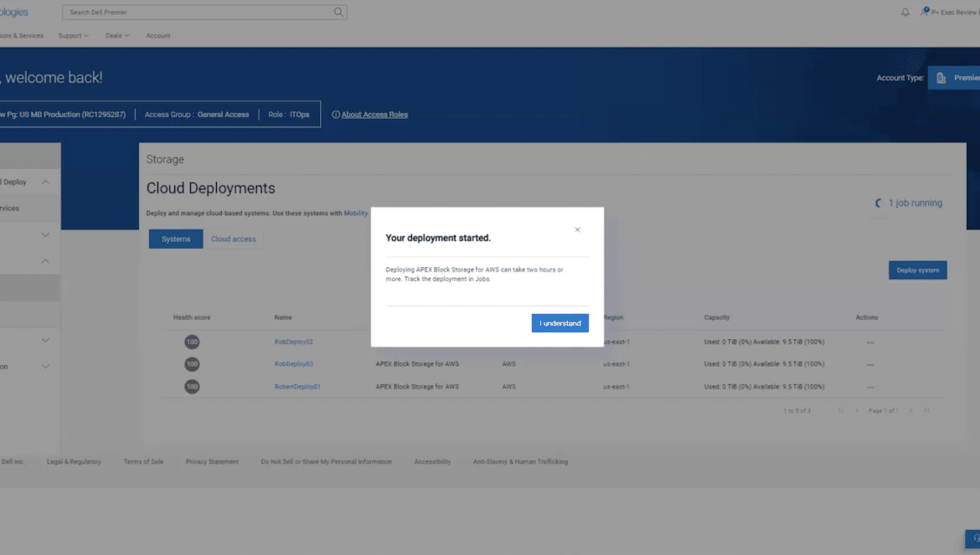Go to previous page pagination arrow

click(857, 411)
